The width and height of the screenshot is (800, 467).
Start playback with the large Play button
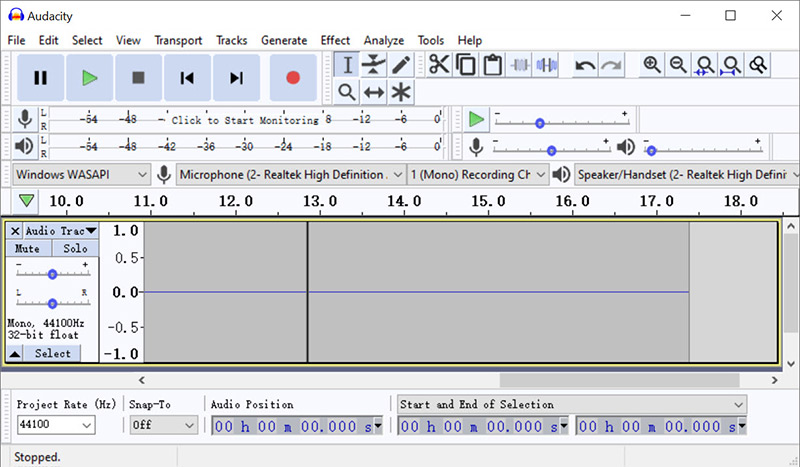pyautogui.click(x=90, y=78)
